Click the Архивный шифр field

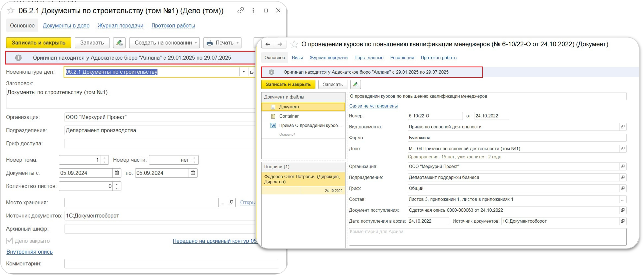(x=160, y=229)
